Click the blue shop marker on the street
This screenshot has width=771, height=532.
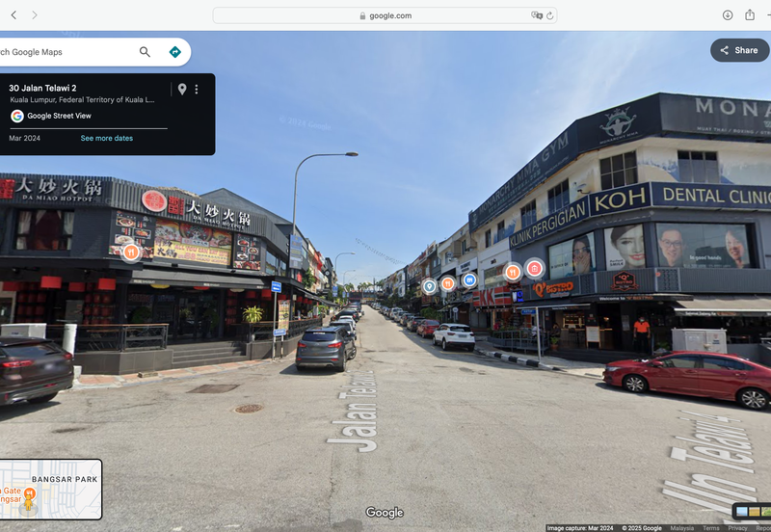tap(469, 279)
